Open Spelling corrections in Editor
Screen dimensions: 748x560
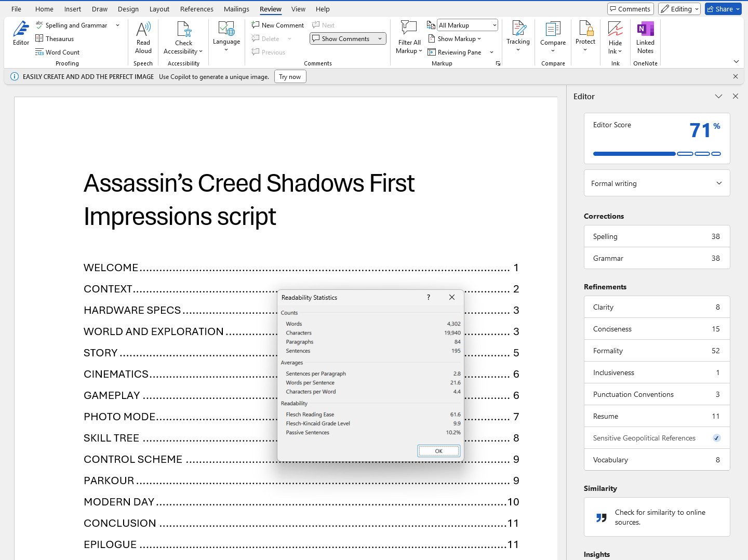[657, 236]
